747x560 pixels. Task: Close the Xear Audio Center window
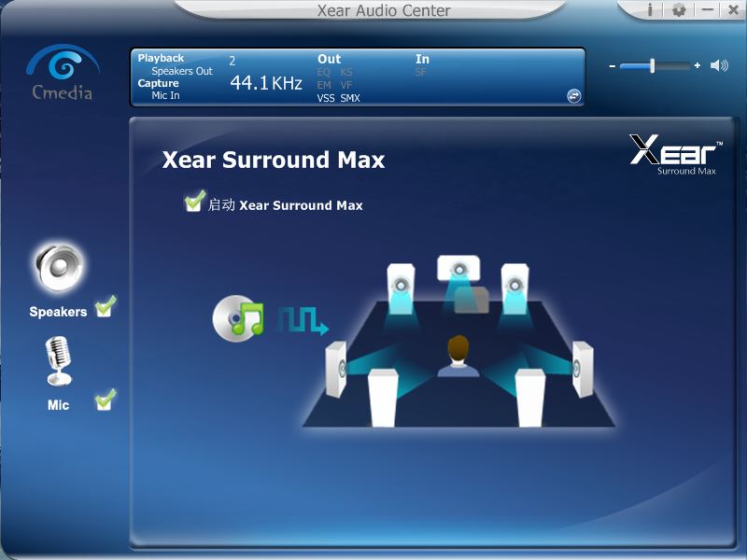pos(733,9)
